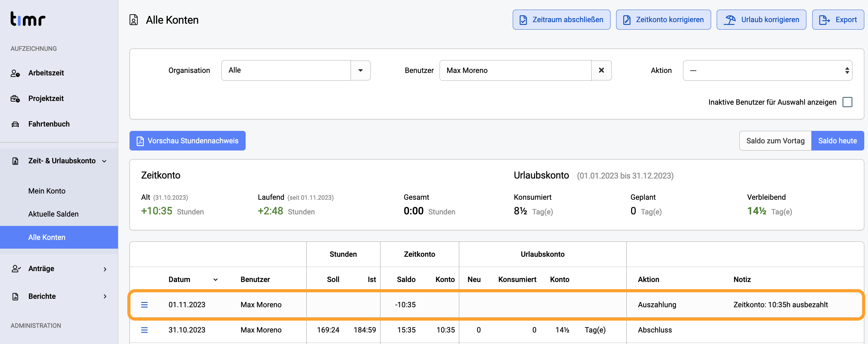Click the +2:48 Laufend balance value

coord(270,211)
